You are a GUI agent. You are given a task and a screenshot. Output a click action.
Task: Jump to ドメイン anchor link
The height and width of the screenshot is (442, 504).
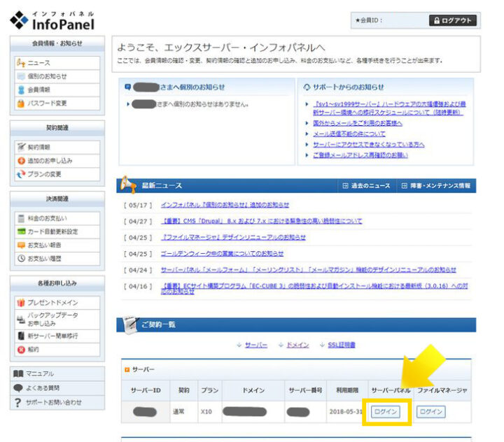click(297, 345)
